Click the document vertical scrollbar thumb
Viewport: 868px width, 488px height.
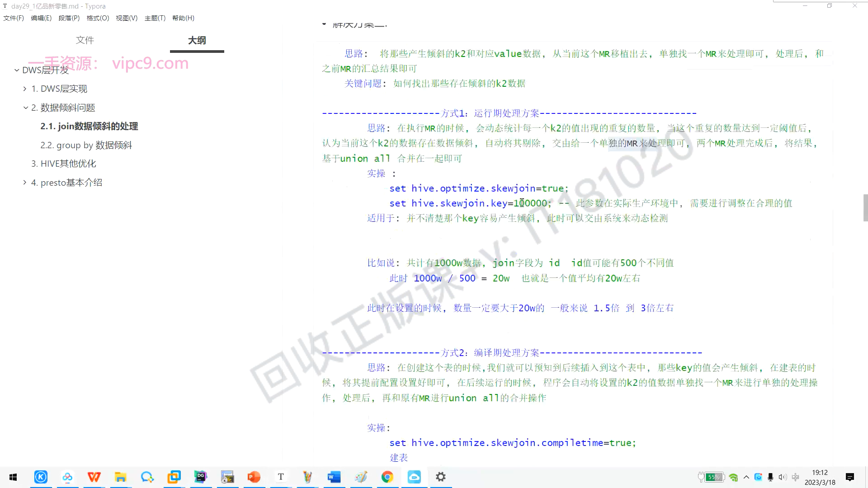tap(865, 208)
